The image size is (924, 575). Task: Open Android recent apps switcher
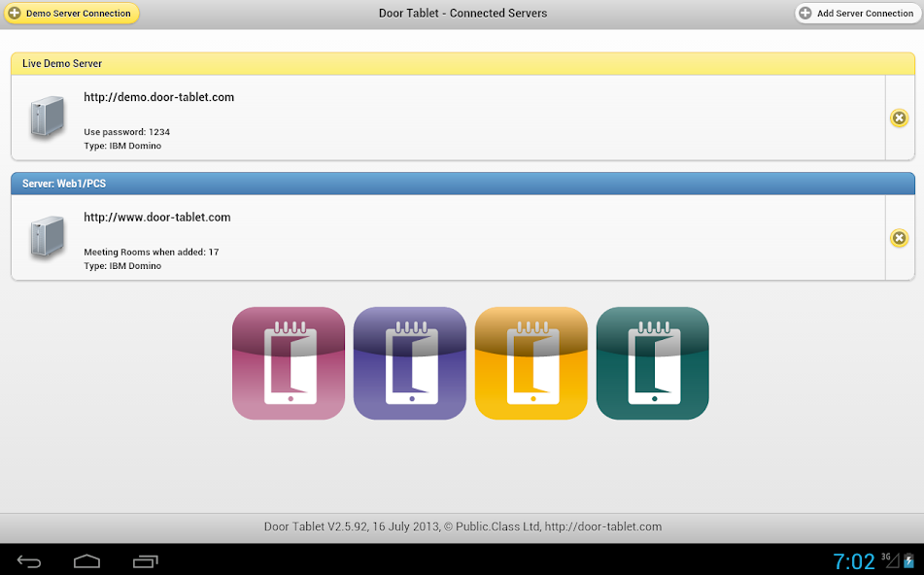pos(146,560)
